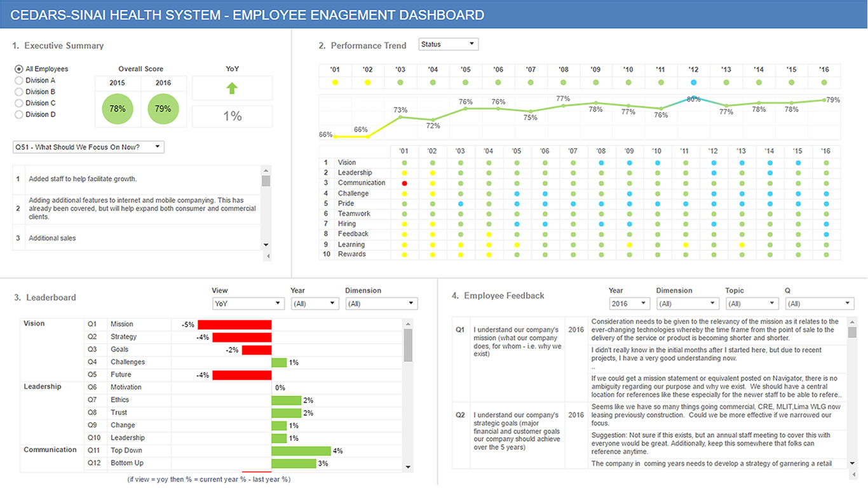Click the yellow status dot under '01
Viewport: 868px width, 488px height.
(x=335, y=83)
